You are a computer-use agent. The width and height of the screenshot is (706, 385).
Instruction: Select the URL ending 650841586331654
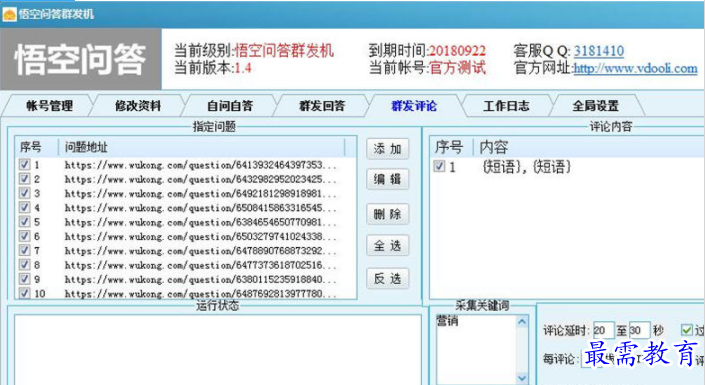pos(200,208)
